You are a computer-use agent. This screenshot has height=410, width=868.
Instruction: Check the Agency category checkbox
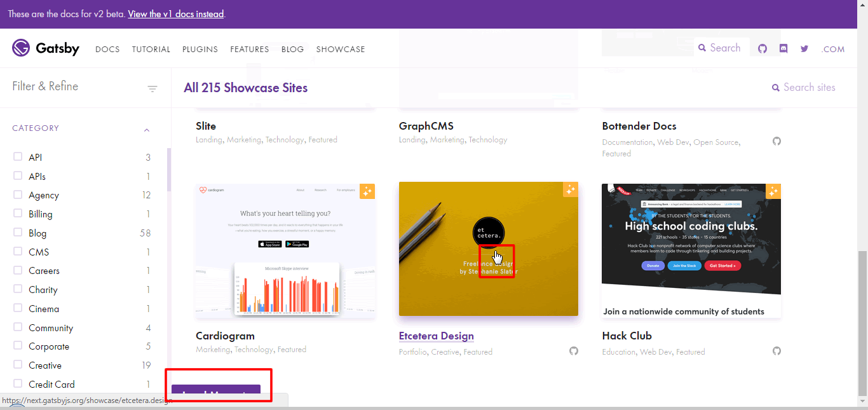(18, 195)
